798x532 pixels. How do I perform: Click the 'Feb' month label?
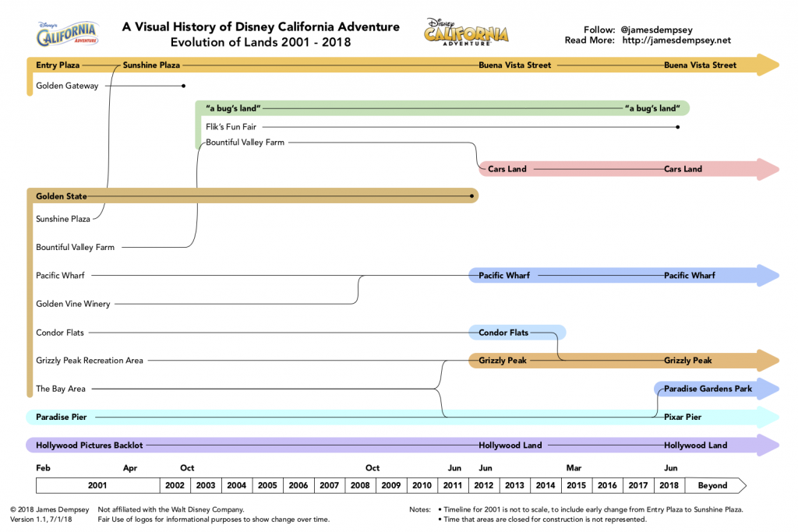click(x=44, y=468)
